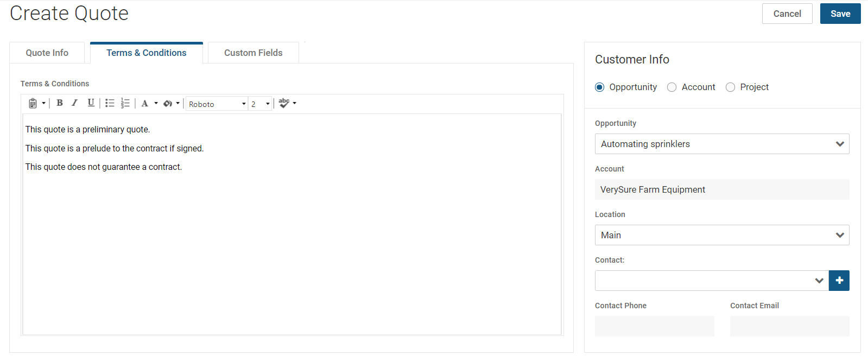Open the Roboto font family dropdown
The width and height of the screenshot is (868, 362).
click(x=217, y=104)
